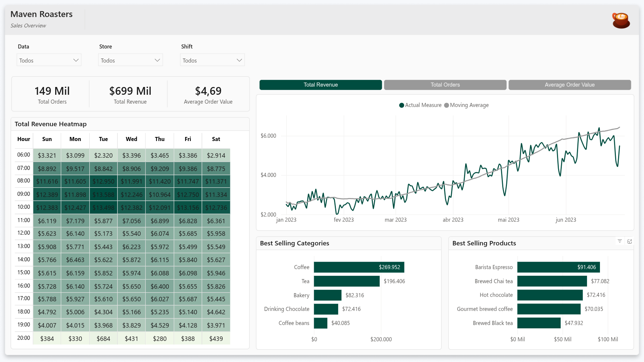Click the Best Selling Products title
Screen dimensions: 644x362
[484, 243]
